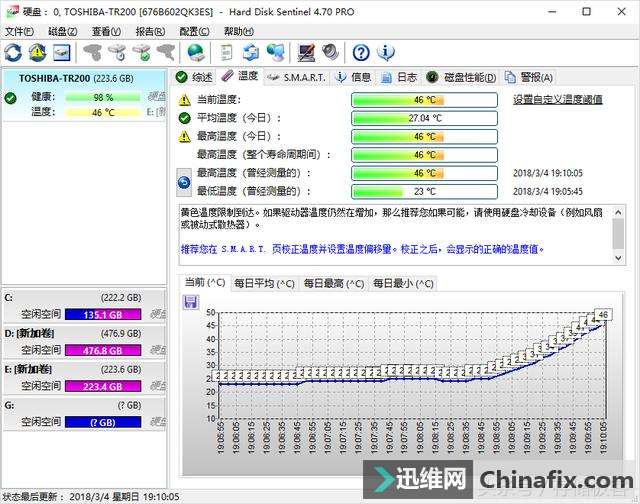Select the 当前 (^C) chart tab
Viewport: 640px width, 504px height.
204,282
